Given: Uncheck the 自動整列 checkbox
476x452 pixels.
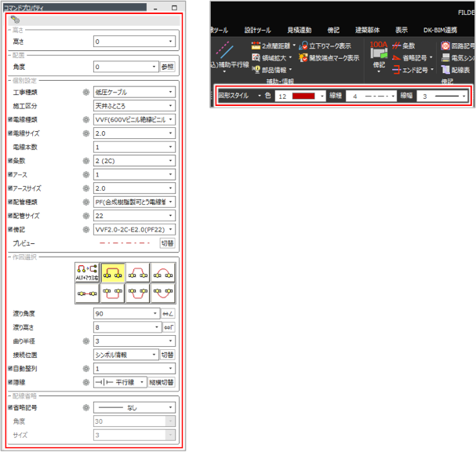Looking at the screenshot, I should (x=9, y=367).
